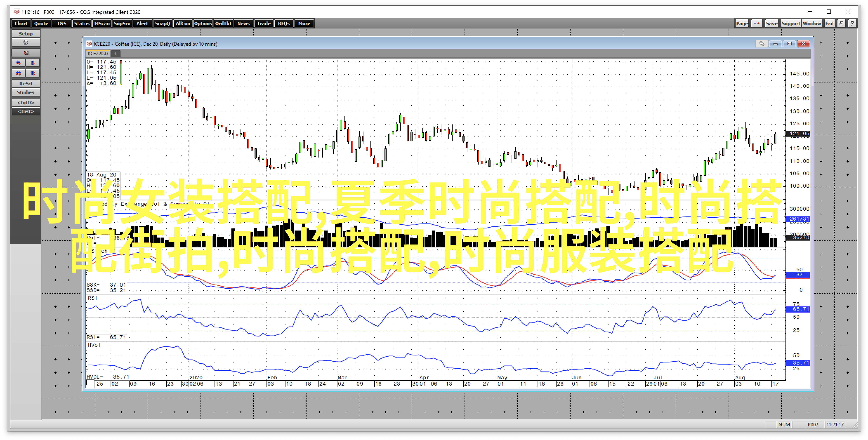Click the vertical opposing arrows icon
This screenshot has width=868, height=440.
(33, 63)
